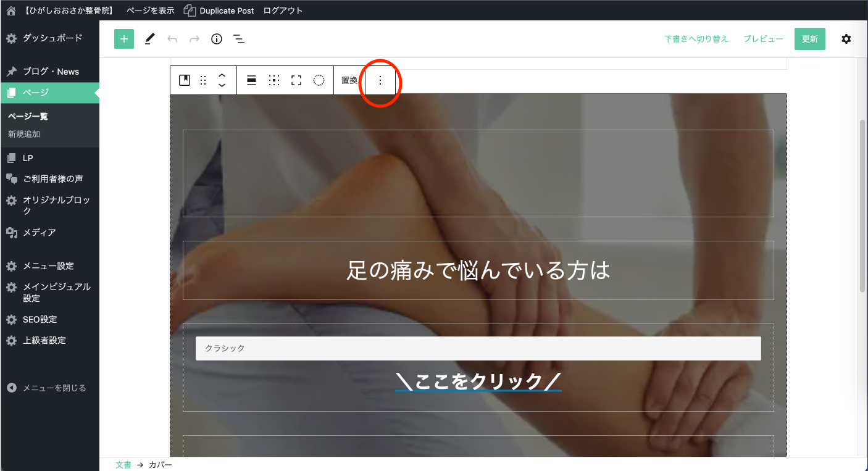Viewport: 868px width, 471px height.
Task: Click the green add block plus button
Action: point(124,39)
